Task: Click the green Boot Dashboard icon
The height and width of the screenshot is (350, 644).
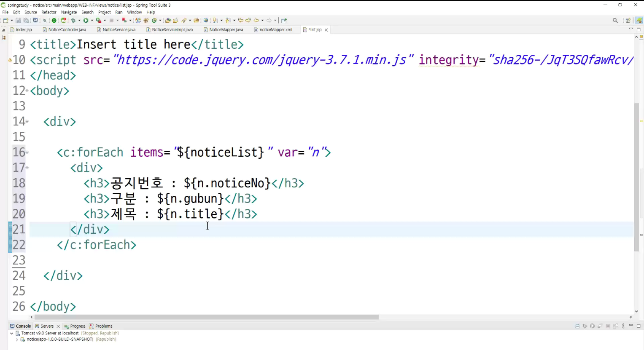Action: tap(54, 20)
